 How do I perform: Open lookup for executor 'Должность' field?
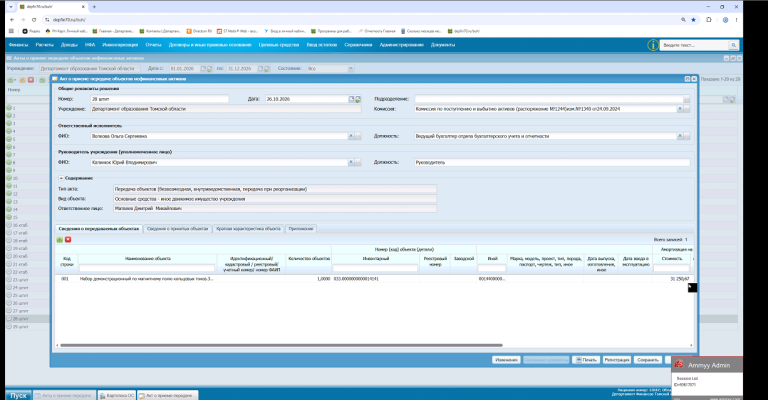tap(687, 136)
